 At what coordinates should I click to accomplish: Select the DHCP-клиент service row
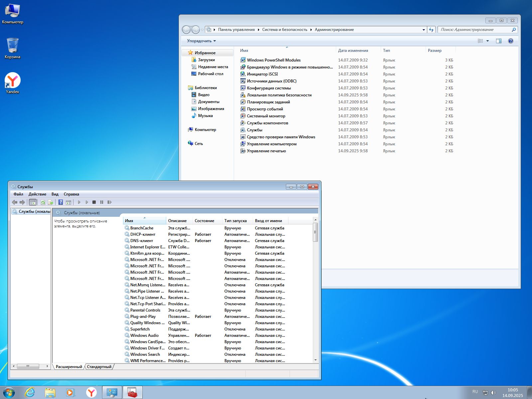[218, 234]
